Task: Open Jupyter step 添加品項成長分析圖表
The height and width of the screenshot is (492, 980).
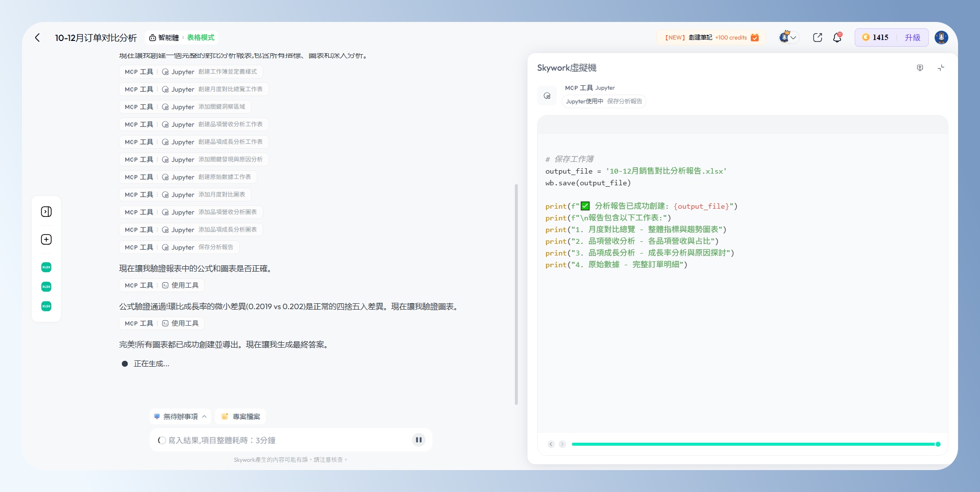Action: [191, 230]
